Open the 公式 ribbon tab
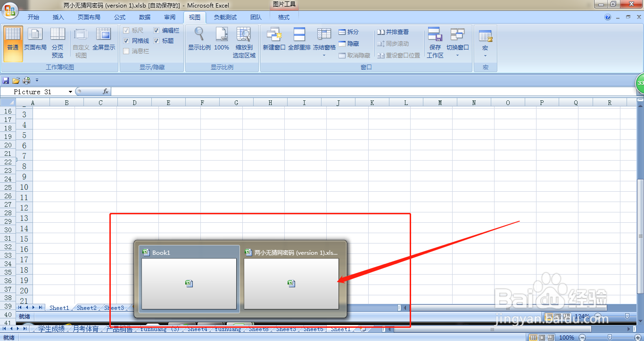The height and width of the screenshot is (341, 644). (x=120, y=17)
